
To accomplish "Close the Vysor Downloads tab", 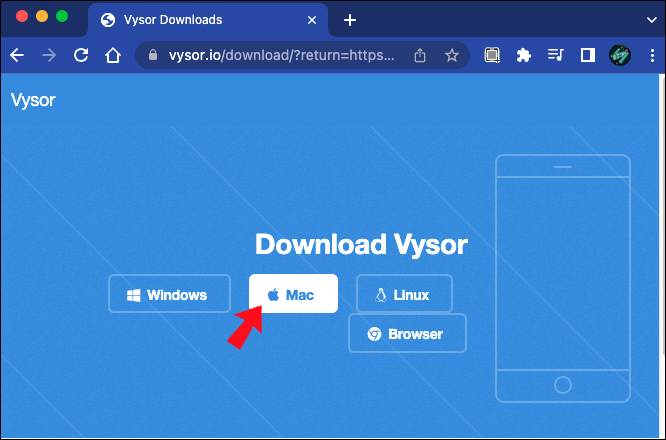I will (312, 20).
